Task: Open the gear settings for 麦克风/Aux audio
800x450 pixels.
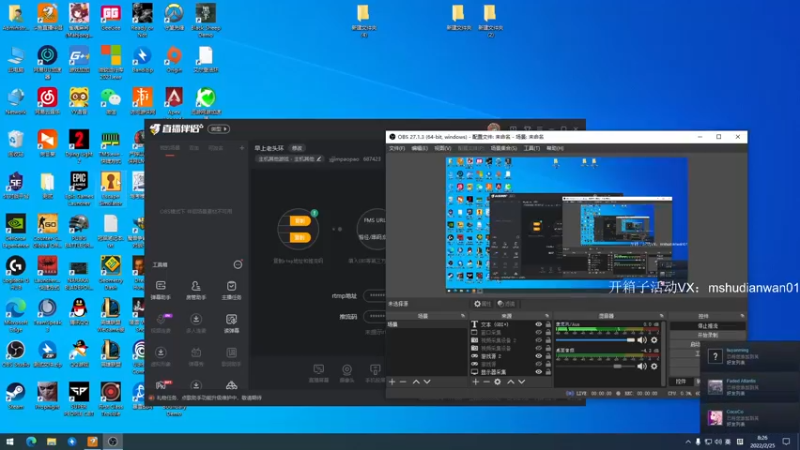Action: tap(654, 340)
